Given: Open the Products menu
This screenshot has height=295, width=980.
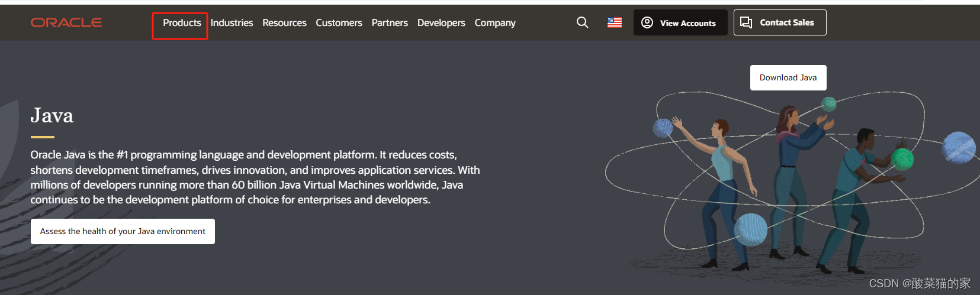Looking at the screenshot, I should tap(182, 22).
